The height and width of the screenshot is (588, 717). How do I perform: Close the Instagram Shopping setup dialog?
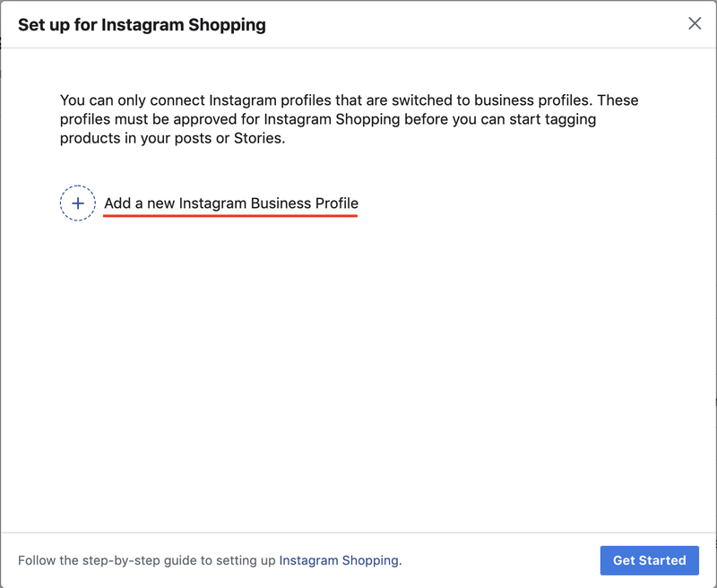pos(695,23)
